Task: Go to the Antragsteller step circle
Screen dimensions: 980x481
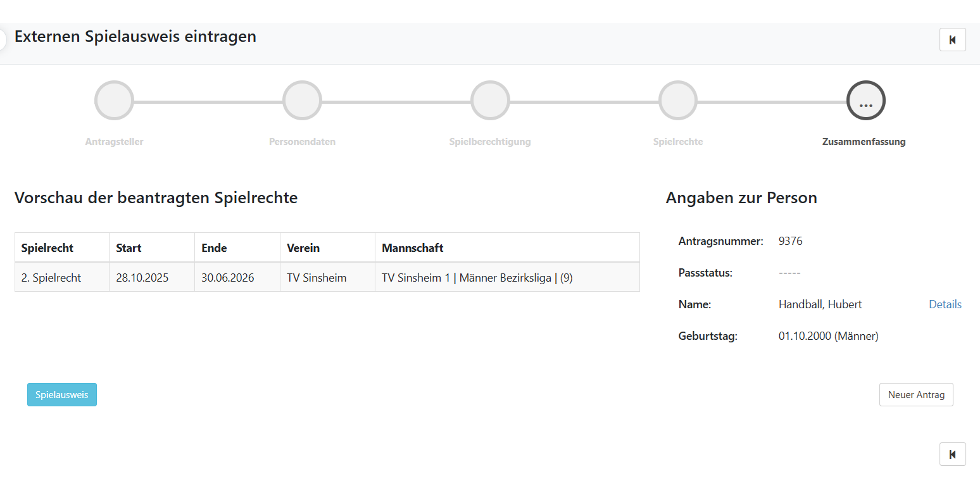Action: pyautogui.click(x=114, y=101)
